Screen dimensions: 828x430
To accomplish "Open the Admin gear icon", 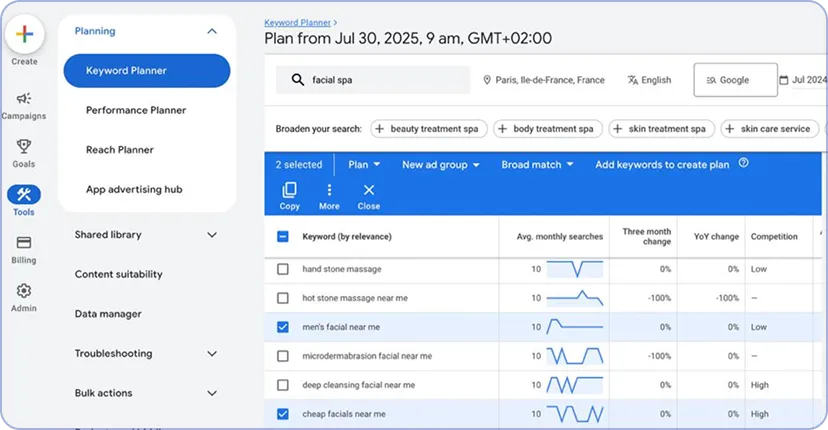I will (24, 291).
